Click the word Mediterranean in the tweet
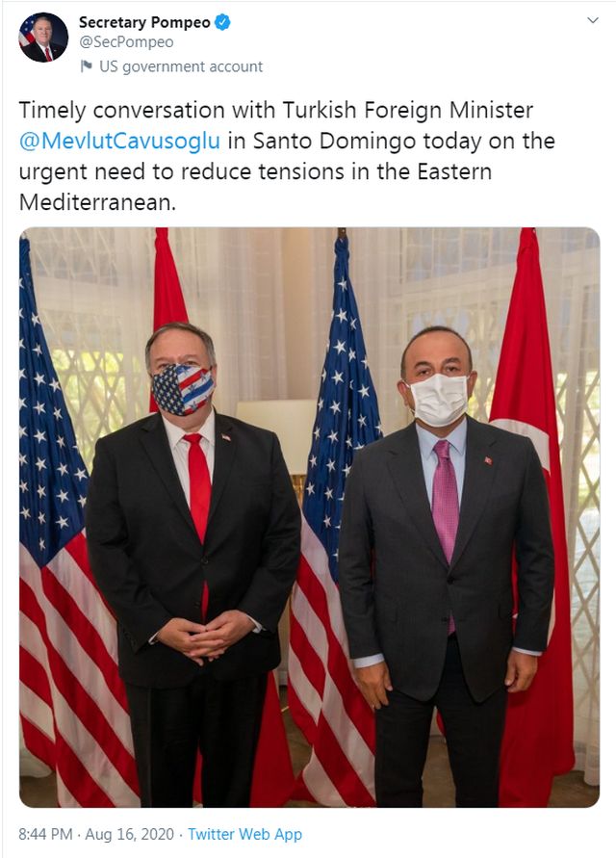The width and height of the screenshot is (616, 858). click(97, 202)
